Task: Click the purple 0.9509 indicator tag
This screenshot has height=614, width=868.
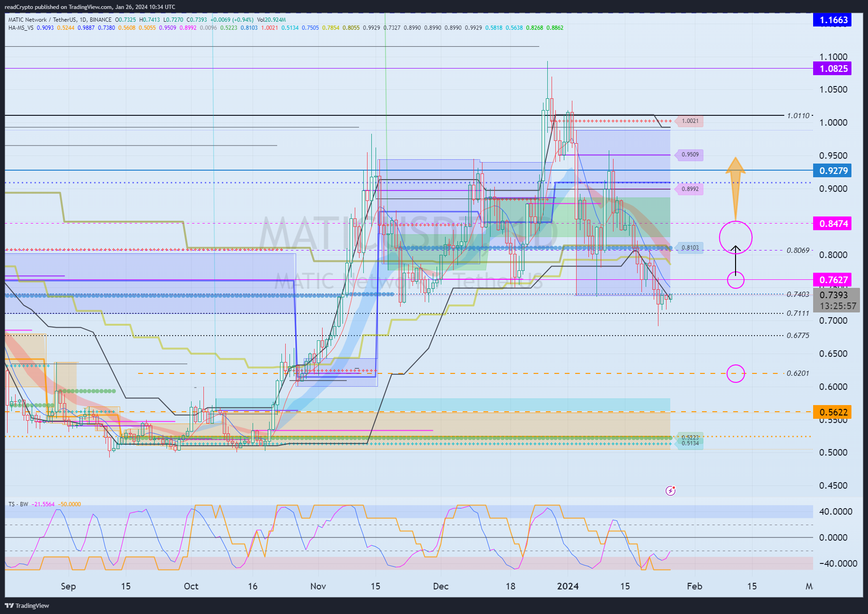Action: 689,155
